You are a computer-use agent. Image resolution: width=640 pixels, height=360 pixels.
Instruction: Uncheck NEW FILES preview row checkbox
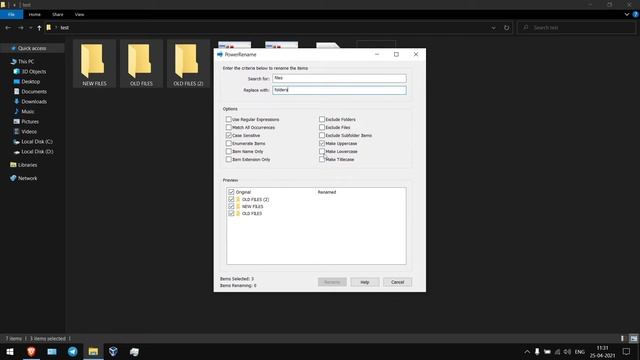pyautogui.click(x=231, y=206)
